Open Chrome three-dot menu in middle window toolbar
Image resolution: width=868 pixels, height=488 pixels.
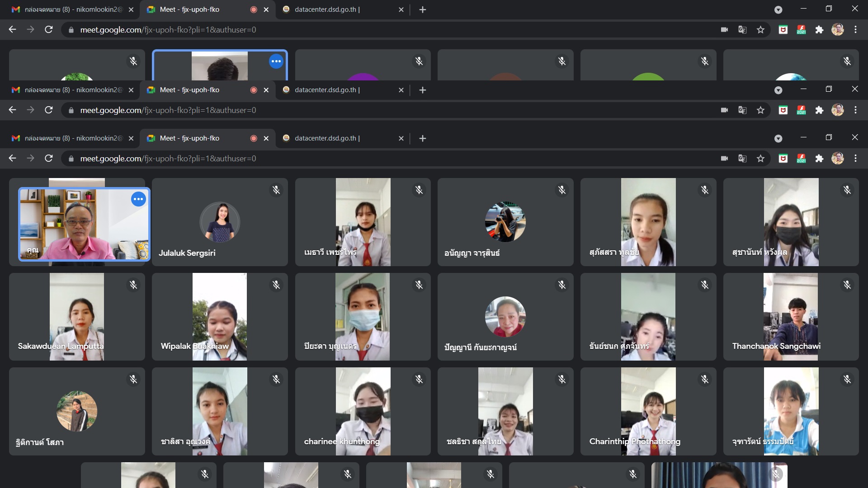pos(855,110)
